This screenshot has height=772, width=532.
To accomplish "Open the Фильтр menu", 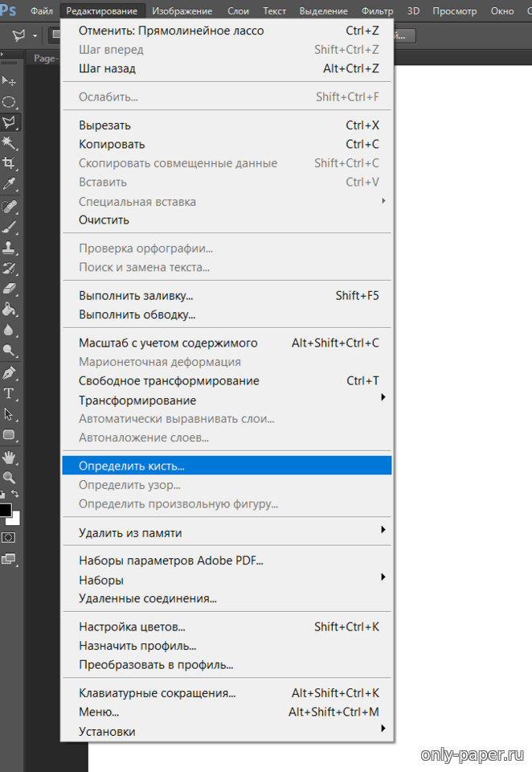I will click(x=377, y=11).
